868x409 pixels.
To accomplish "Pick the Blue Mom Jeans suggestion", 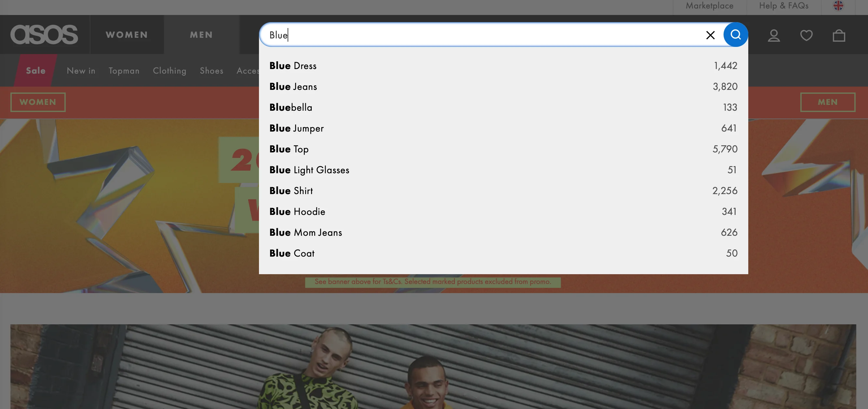I will 503,232.
